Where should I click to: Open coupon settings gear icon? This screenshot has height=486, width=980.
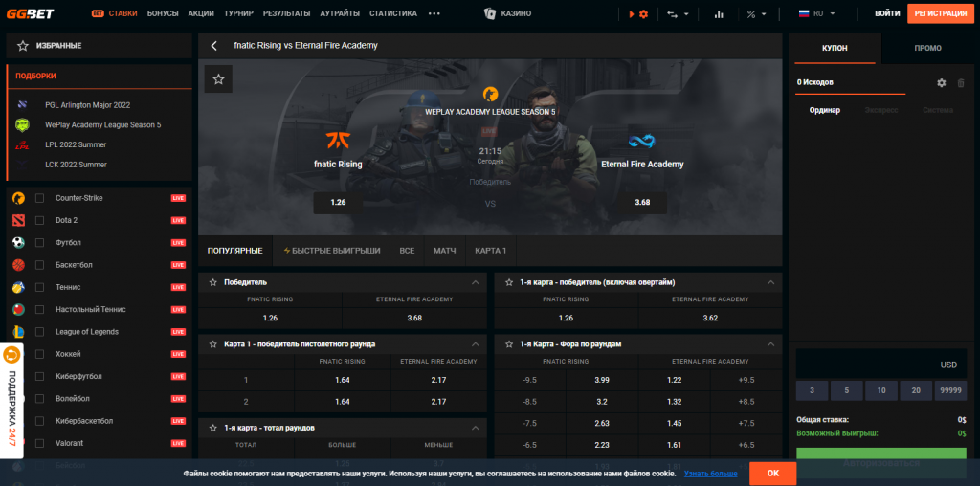pos(941,83)
